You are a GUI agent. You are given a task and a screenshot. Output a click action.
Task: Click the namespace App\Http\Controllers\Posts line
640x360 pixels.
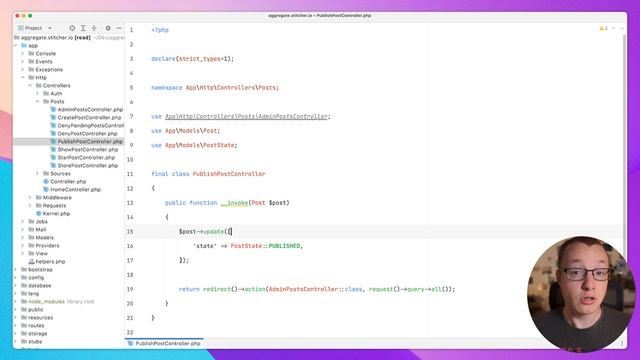(215, 88)
